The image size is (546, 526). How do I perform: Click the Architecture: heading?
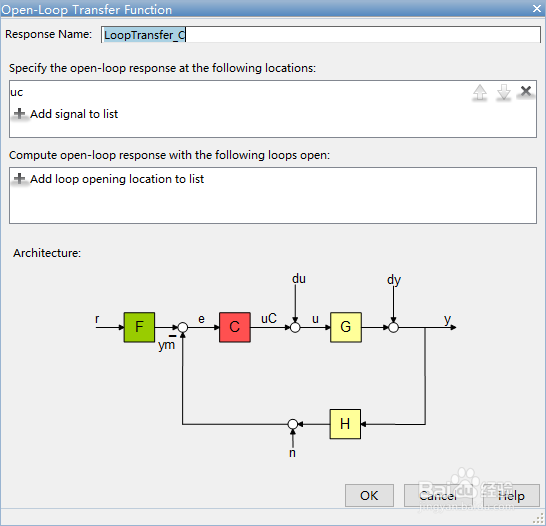47,253
